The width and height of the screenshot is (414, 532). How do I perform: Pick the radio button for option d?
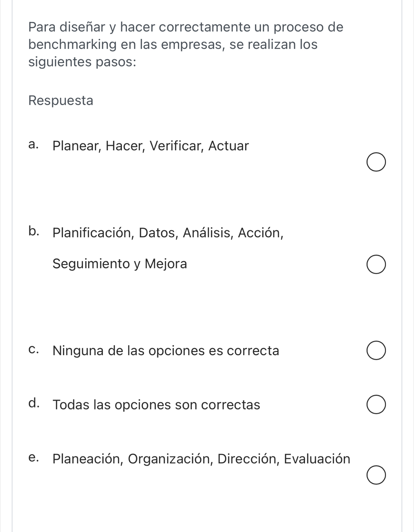[x=376, y=405]
